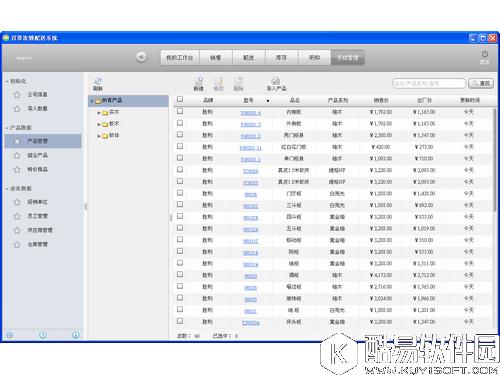This screenshot has height=375, width=500.
Task: Click the ¥692.00 factory price cell
Action: (424, 205)
